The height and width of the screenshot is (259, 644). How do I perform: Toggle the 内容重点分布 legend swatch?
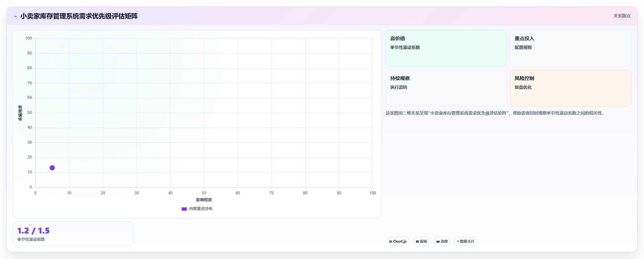184,209
